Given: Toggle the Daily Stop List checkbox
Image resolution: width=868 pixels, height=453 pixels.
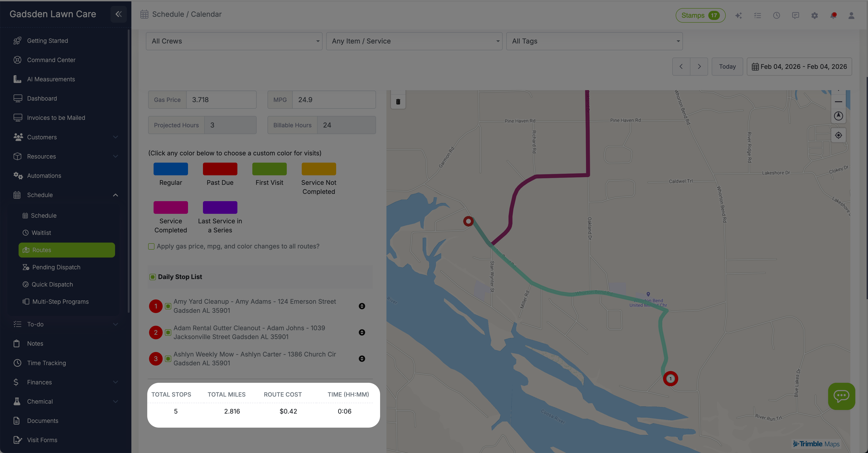Looking at the screenshot, I should point(153,276).
